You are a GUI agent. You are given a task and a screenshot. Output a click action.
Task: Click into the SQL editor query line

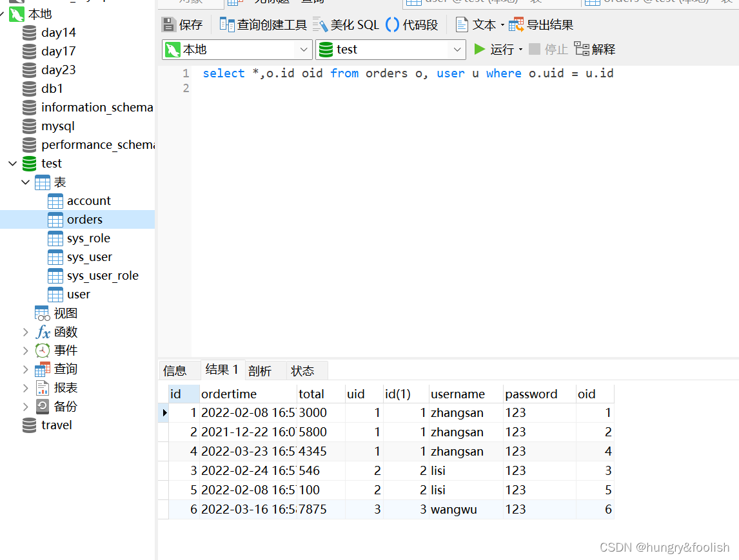point(408,73)
